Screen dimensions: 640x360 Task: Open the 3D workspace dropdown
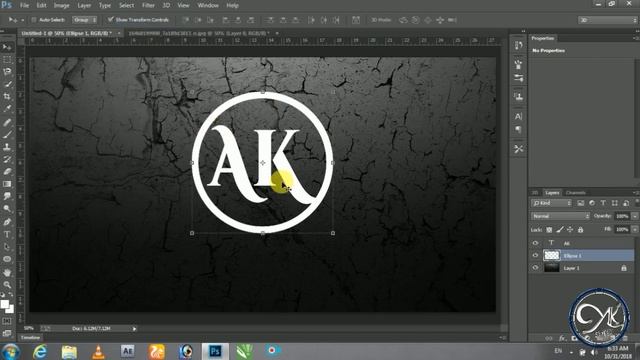[x=608, y=20]
